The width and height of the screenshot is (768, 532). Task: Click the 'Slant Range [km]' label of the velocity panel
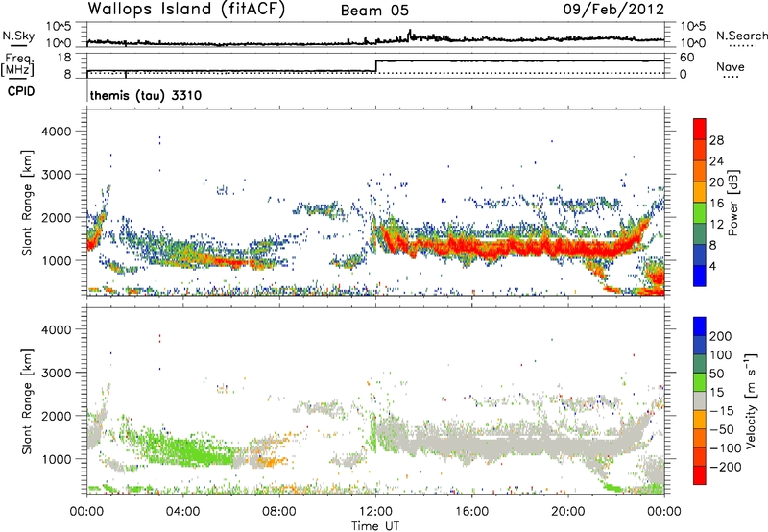(x=27, y=400)
